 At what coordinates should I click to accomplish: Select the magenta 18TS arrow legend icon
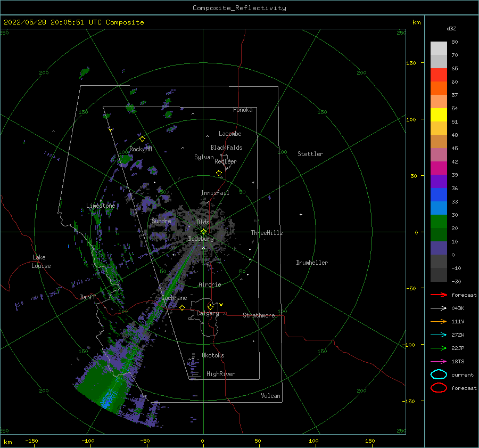click(439, 361)
